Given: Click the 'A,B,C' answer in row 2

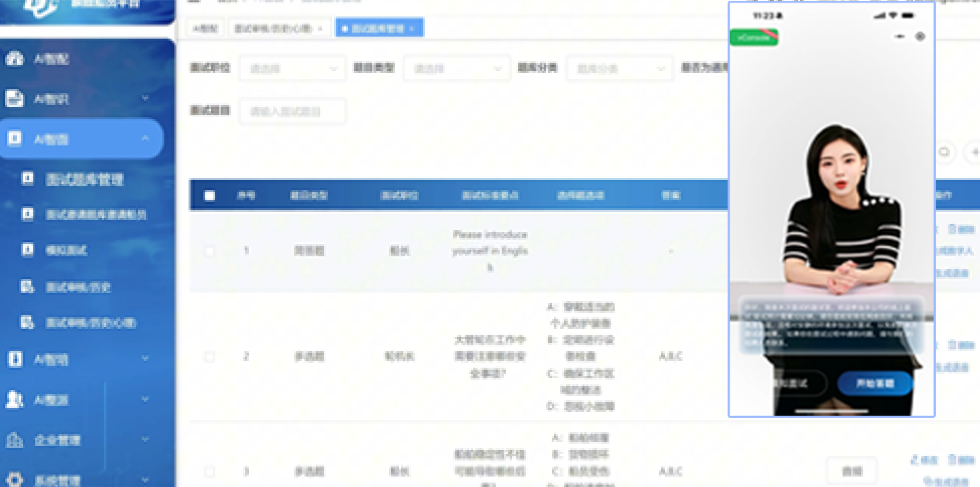Looking at the screenshot, I should click(670, 356).
